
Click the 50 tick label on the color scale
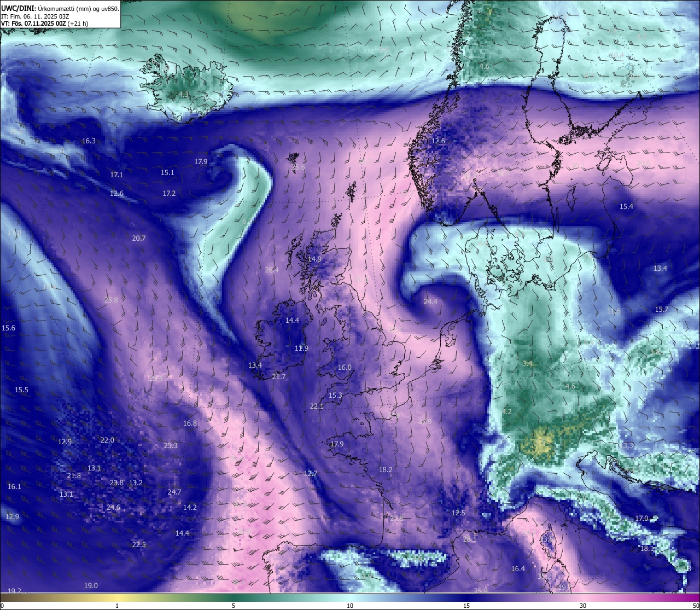[x=695, y=606]
